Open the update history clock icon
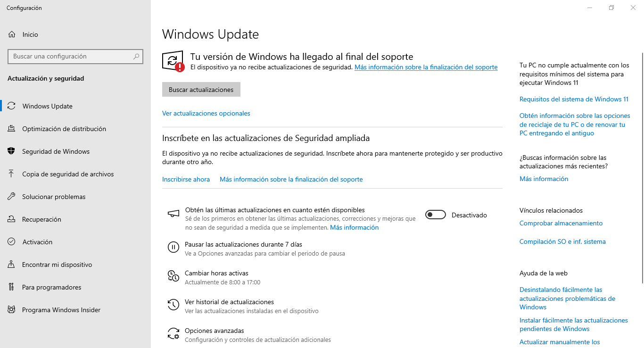The image size is (644, 348). (173, 305)
